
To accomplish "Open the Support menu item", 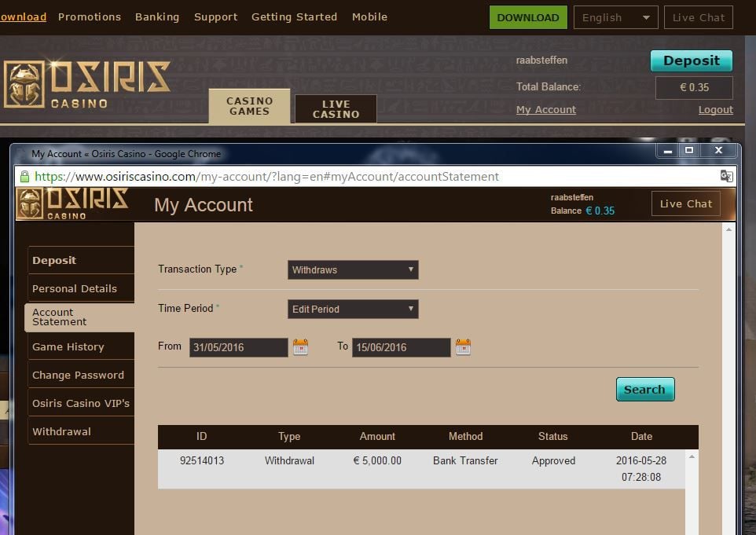I will pyautogui.click(x=215, y=16).
